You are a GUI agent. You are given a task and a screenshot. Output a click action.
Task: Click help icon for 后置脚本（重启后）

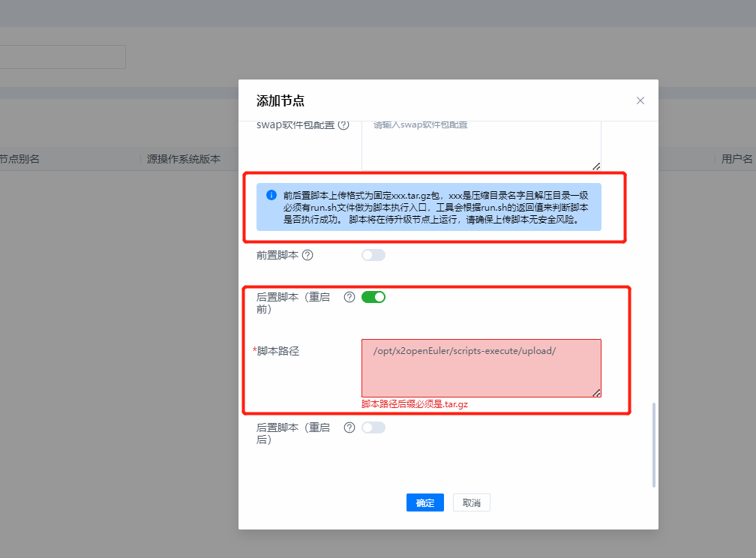tap(349, 427)
